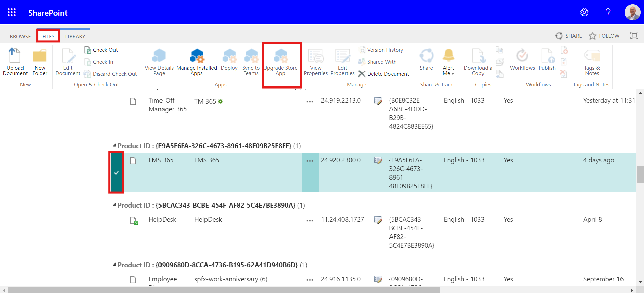Open View Details Page for app
This screenshot has height=293, width=644.
159,62
